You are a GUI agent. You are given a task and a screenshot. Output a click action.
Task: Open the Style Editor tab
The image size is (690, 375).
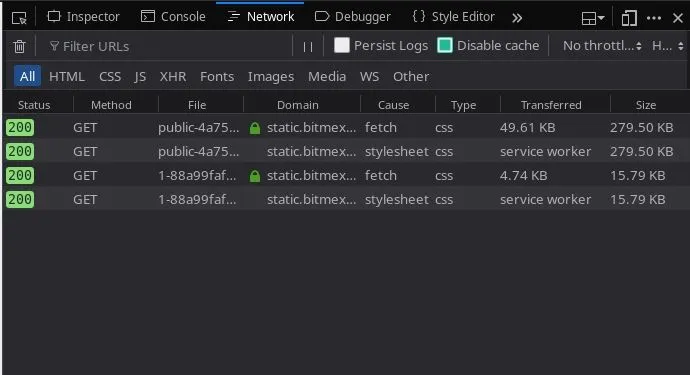454,17
